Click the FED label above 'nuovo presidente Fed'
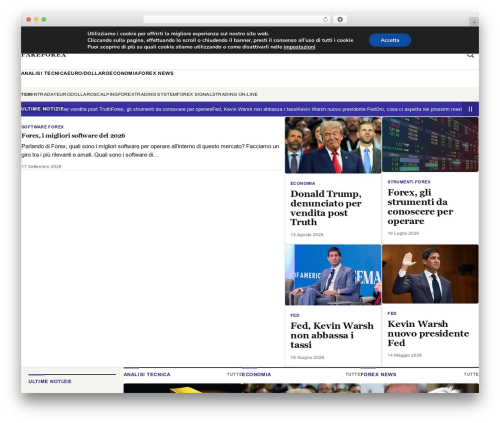 coord(392,313)
